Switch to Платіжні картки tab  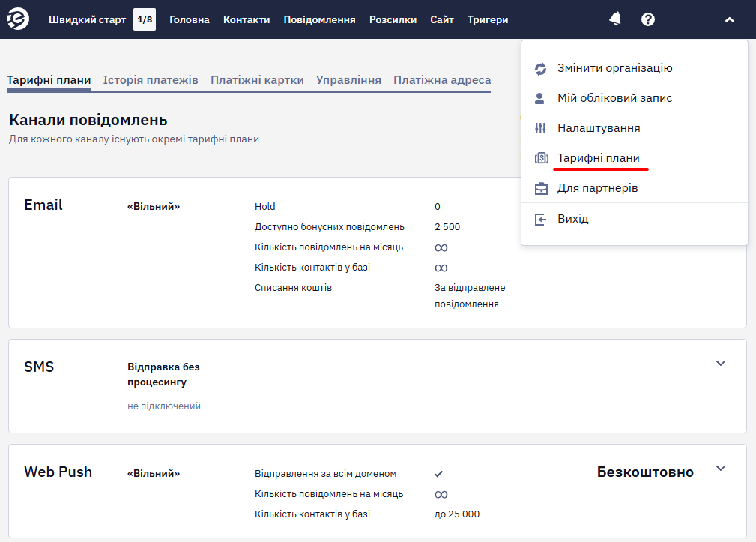(257, 80)
